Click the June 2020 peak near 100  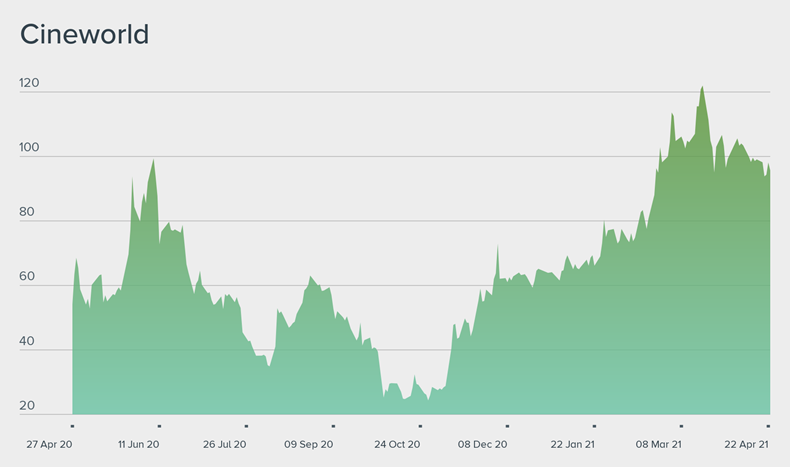click(153, 162)
